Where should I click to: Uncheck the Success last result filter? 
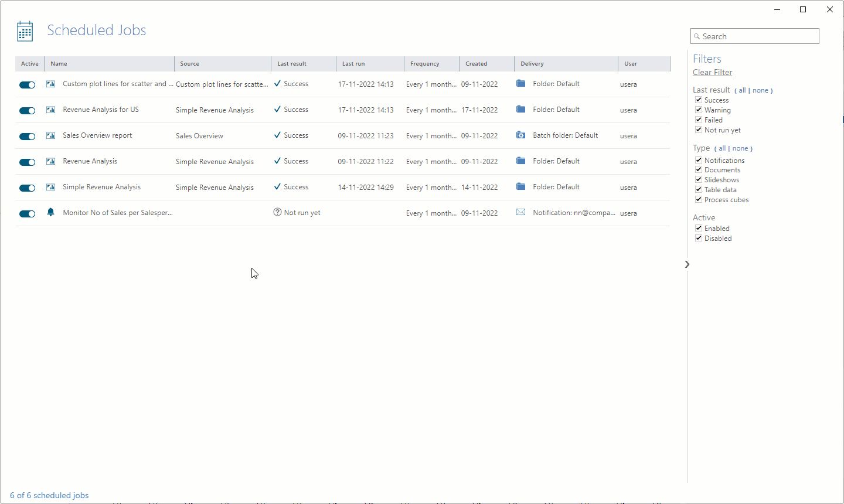699,100
